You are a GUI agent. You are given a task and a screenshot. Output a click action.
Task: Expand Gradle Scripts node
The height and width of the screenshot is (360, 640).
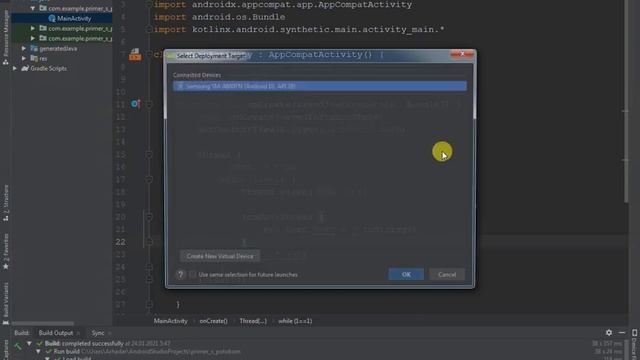click(15, 69)
